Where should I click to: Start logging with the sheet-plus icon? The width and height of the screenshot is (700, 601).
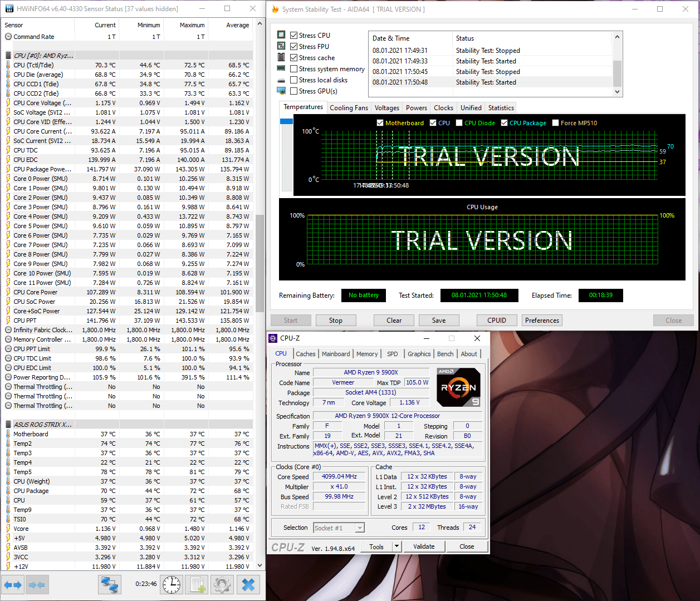point(198,585)
